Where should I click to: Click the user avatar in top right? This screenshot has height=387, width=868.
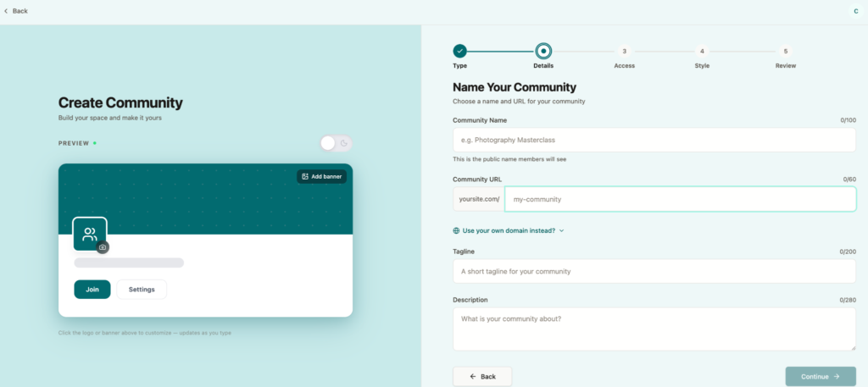[855, 11]
